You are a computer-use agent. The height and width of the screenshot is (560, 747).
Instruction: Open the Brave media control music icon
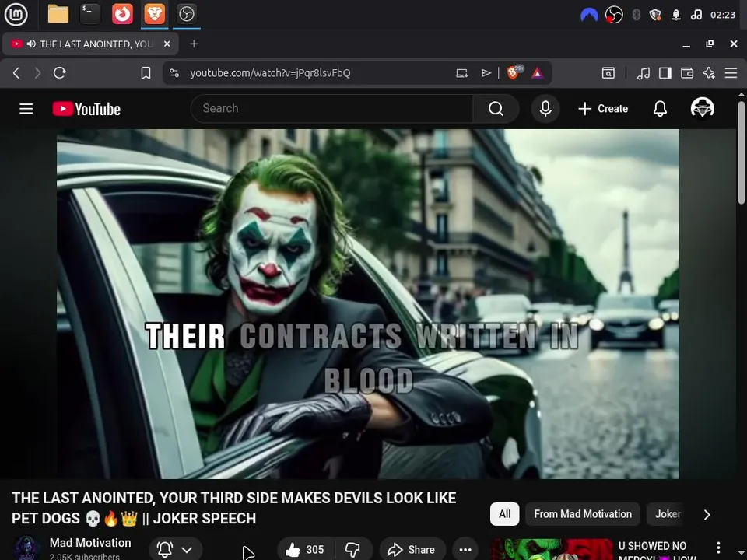(644, 73)
